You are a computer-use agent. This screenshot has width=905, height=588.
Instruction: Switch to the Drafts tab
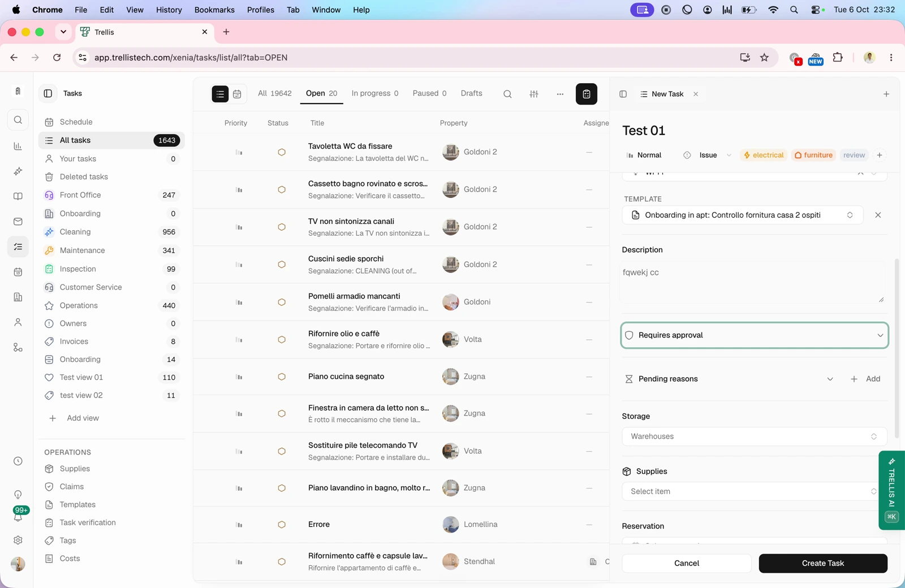coord(472,93)
